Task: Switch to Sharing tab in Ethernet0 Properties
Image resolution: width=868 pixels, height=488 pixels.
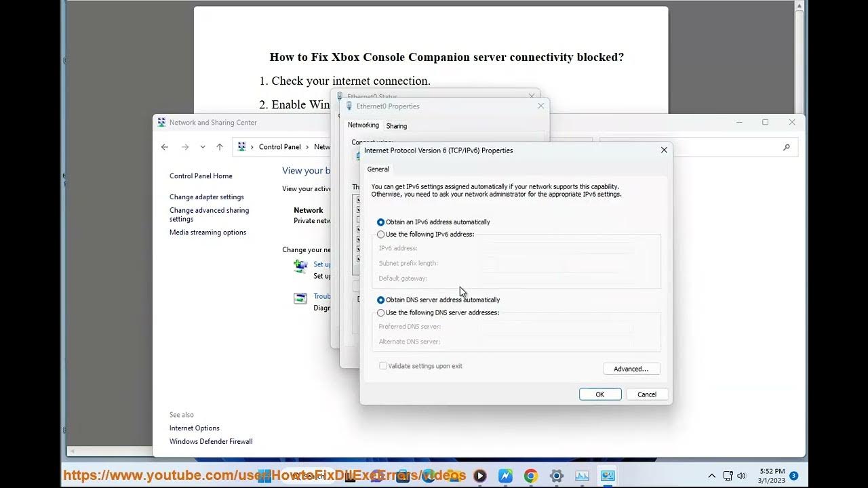Action: (x=397, y=126)
